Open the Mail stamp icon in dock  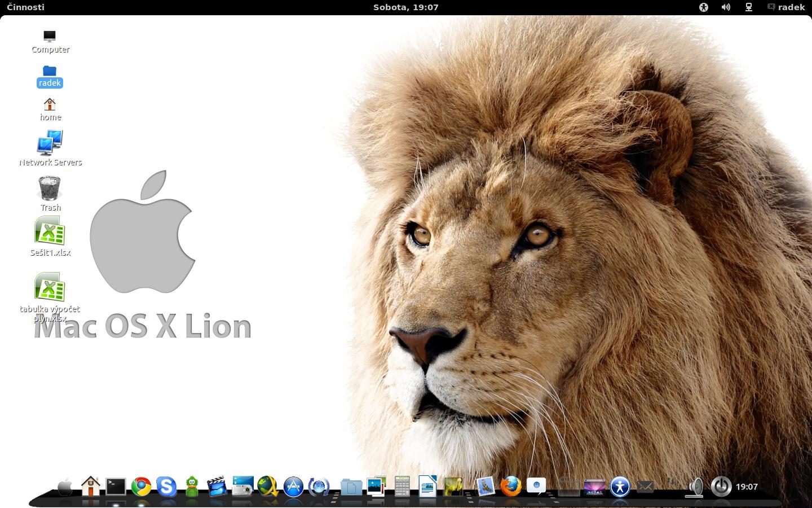click(486, 486)
